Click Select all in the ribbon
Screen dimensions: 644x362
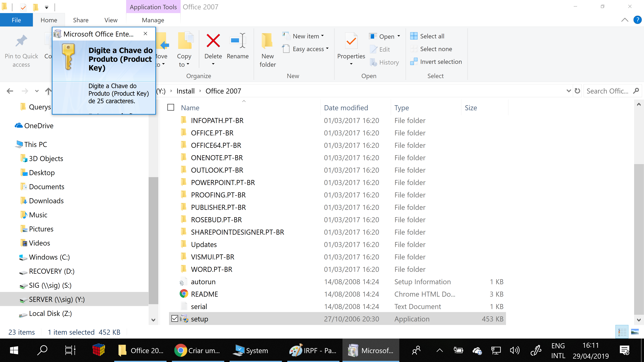(432, 36)
